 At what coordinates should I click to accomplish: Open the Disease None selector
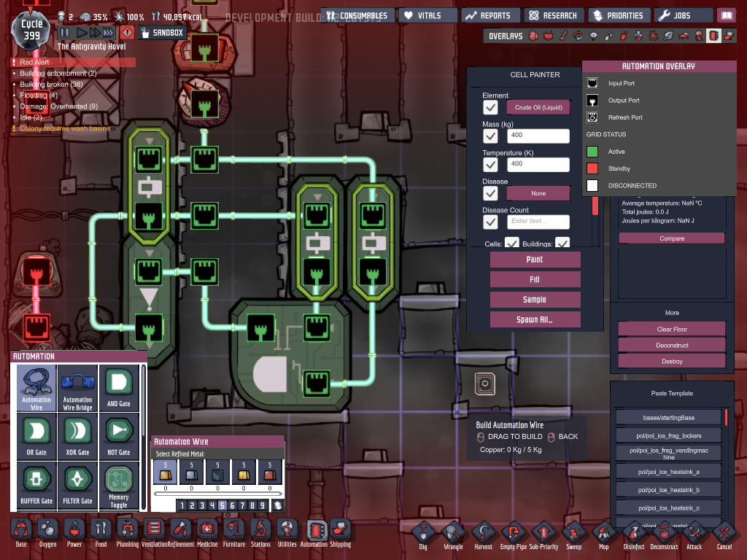click(x=538, y=193)
